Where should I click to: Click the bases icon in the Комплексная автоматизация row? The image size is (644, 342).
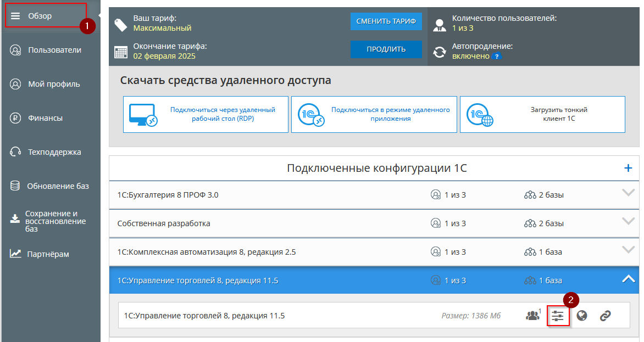(530, 252)
